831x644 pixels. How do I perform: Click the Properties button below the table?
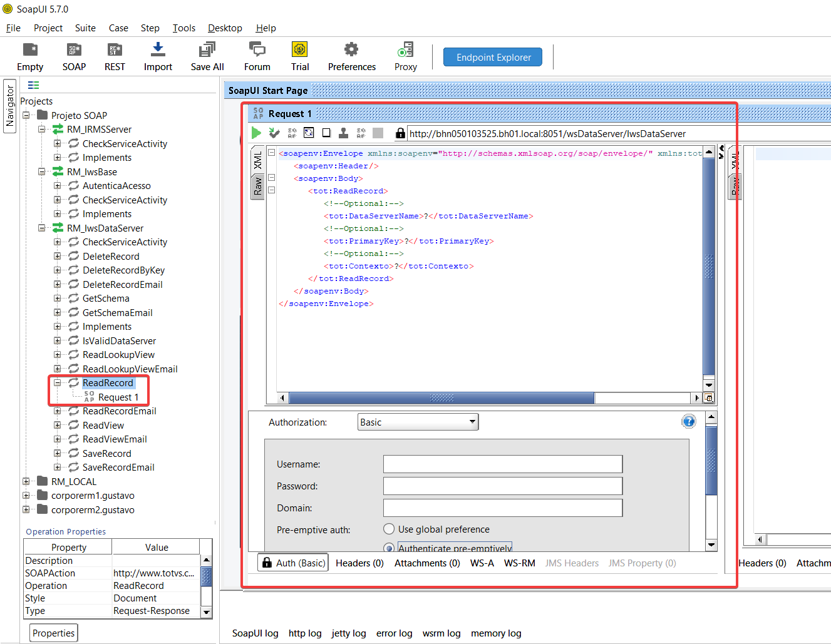pyautogui.click(x=54, y=633)
